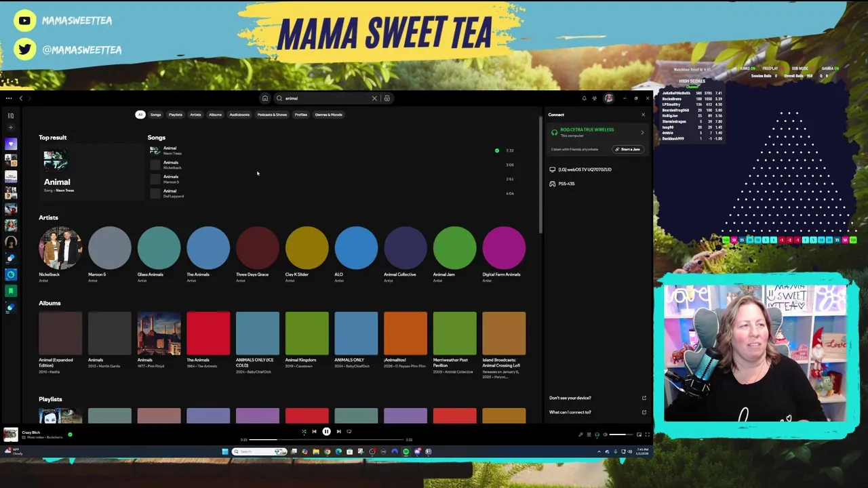Open the user profile avatar
The image size is (868, 488).
tap(609, 98)
